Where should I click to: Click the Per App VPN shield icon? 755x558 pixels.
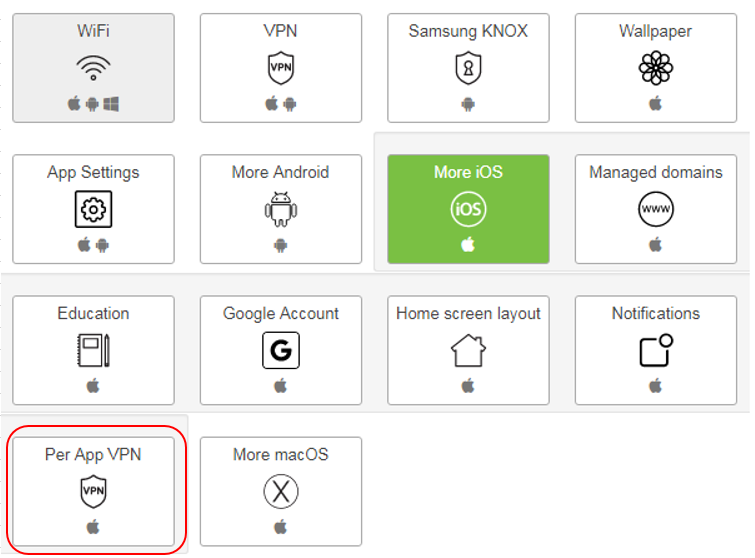pos(93,492)
